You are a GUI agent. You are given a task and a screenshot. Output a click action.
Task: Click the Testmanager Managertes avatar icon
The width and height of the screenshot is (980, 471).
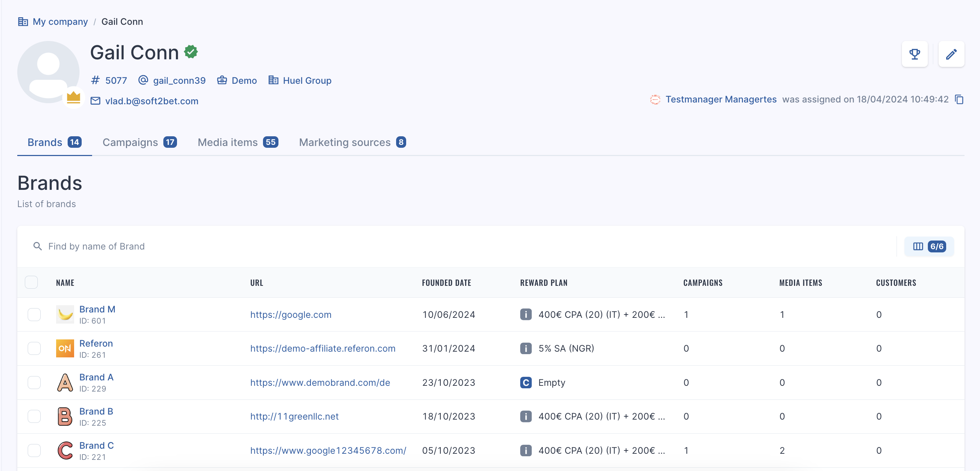coord(655,100)
